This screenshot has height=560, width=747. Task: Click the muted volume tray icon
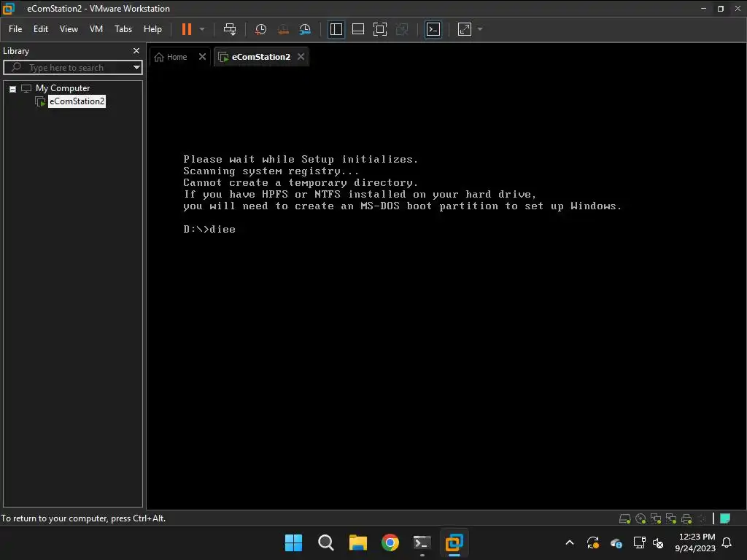tap(658, 542)
